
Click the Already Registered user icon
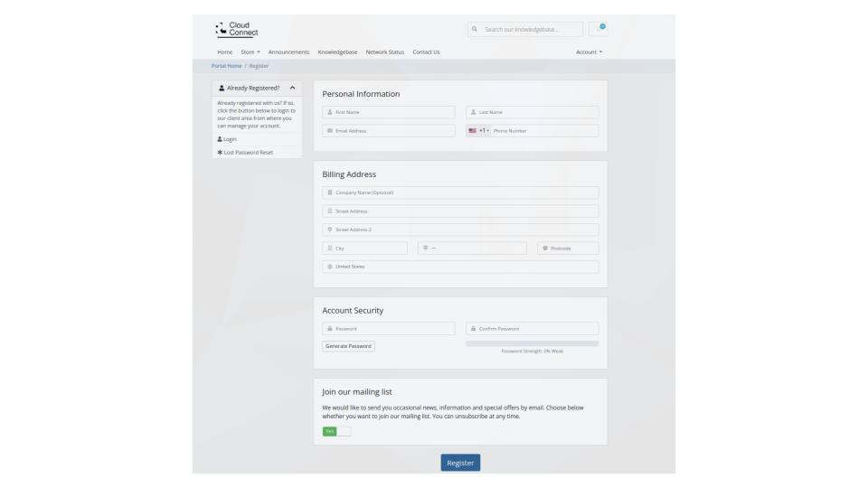coord(222,88)
